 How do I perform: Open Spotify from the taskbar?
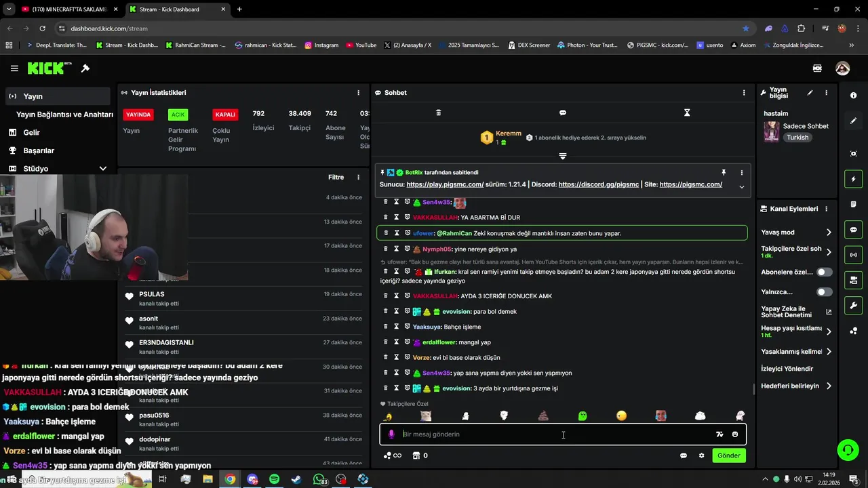[x=274, y=479]
